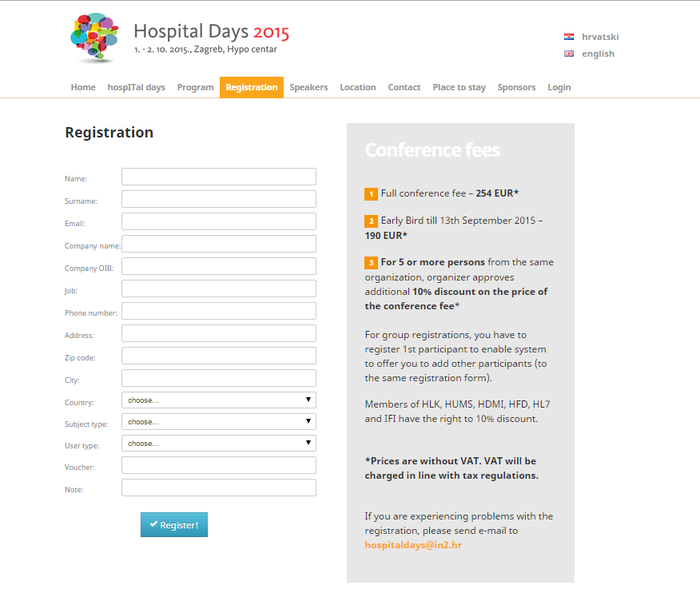This screenshot has height=605, width=700.
Task: Click the Login link in navigation
Action: pos(559,87)
